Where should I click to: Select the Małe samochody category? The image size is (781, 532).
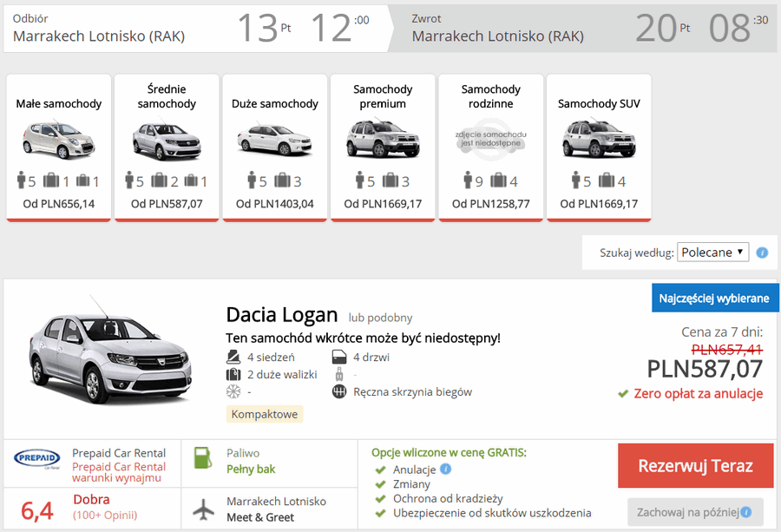click(59, 147)
